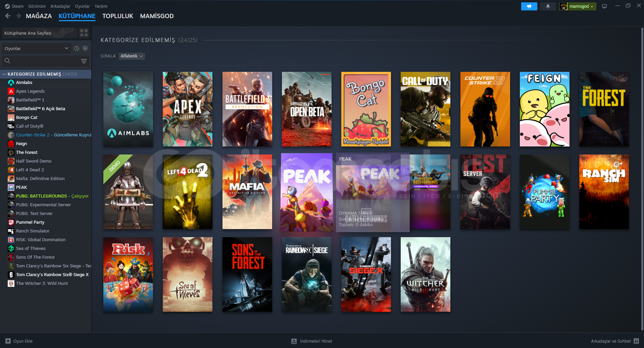Open the Steam menu
644x348 pixels.
point(17,6)
